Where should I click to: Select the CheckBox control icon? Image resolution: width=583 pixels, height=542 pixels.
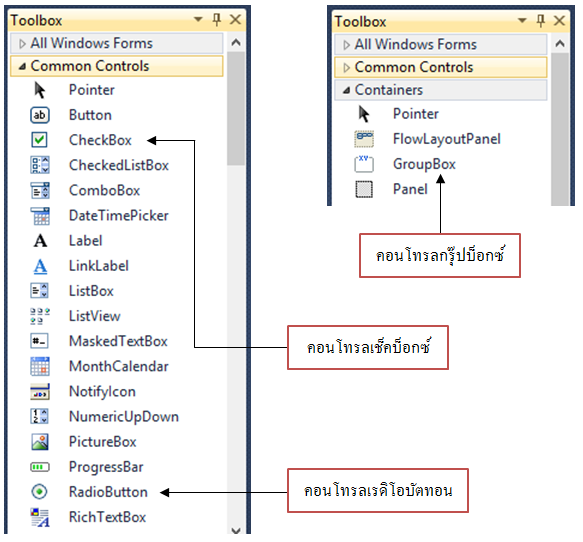(39, 140)
